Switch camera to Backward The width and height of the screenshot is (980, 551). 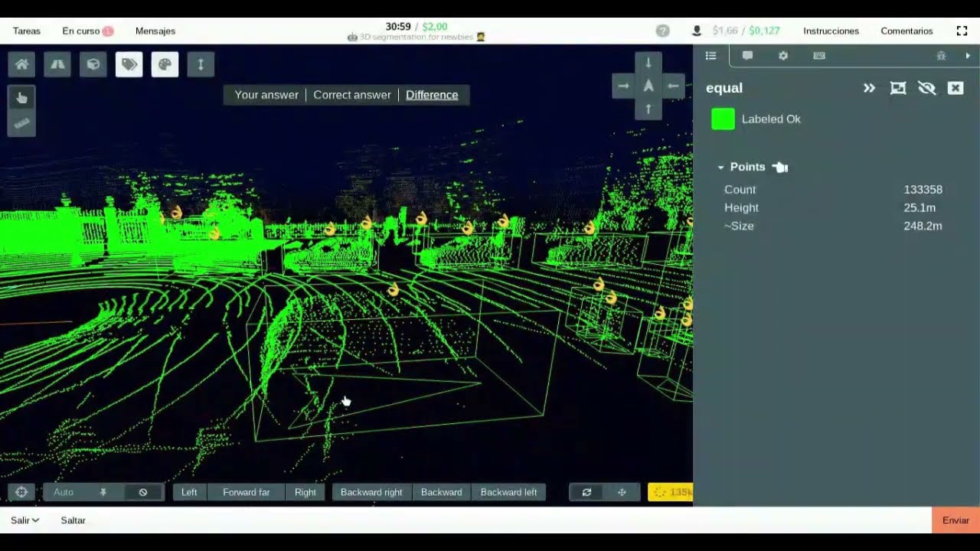441,492
